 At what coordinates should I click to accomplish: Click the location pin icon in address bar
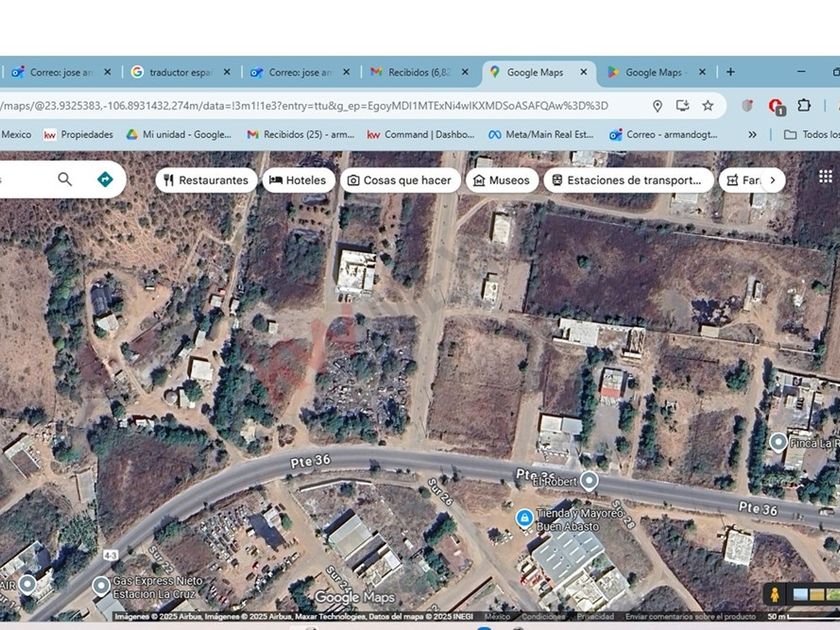pyautogui.click(x=657, y=106)
